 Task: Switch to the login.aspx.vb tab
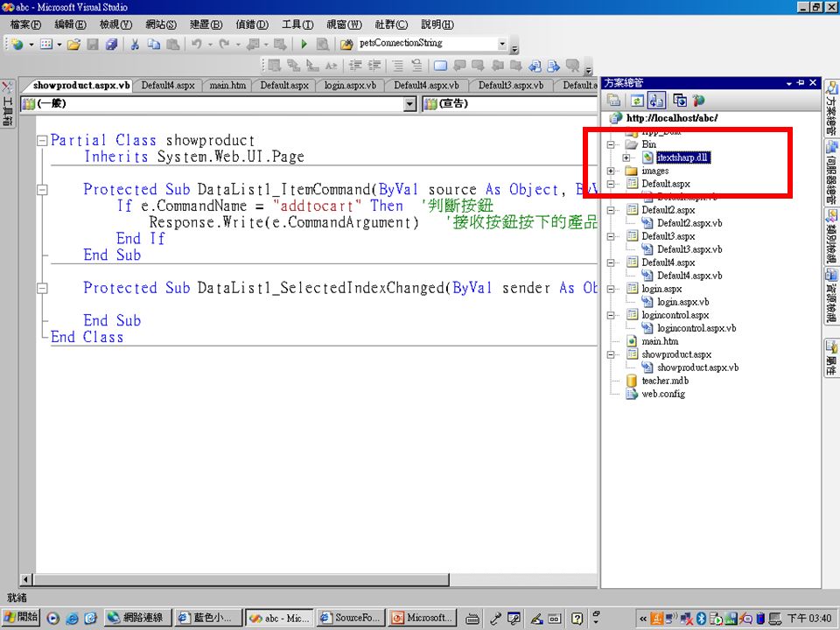point(350,86)
